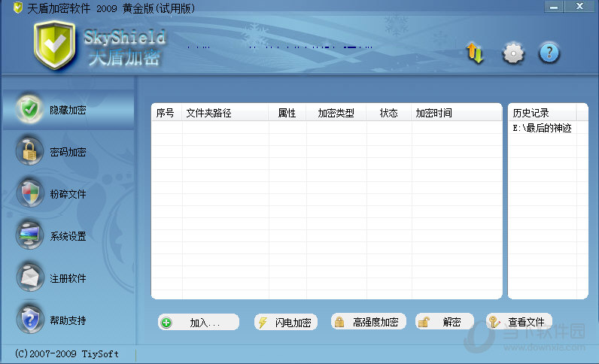
Task: Click the 闪电加密 button
Action: 286,323
